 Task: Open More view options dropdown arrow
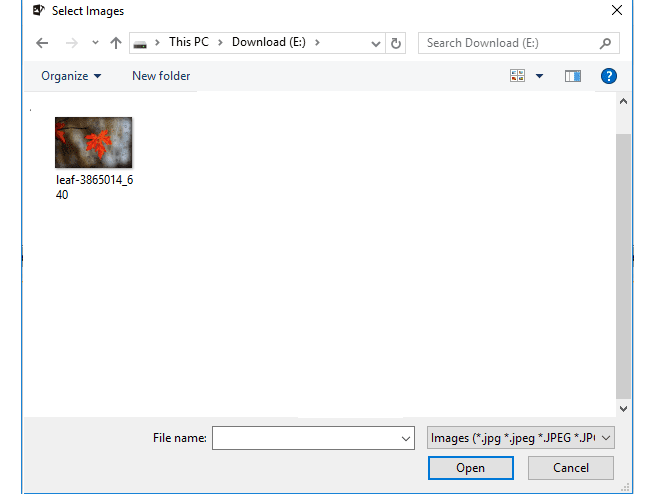click(x=539, y=76)
